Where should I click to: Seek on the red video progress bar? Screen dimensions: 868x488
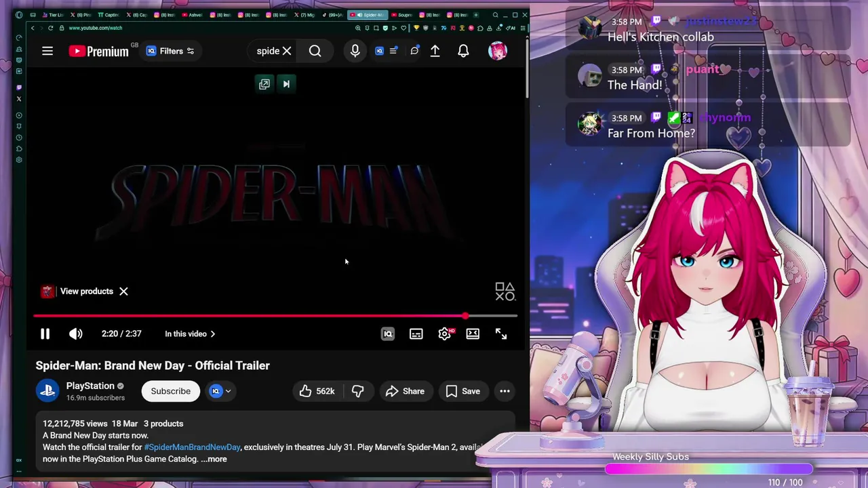(x=275, y=316)
